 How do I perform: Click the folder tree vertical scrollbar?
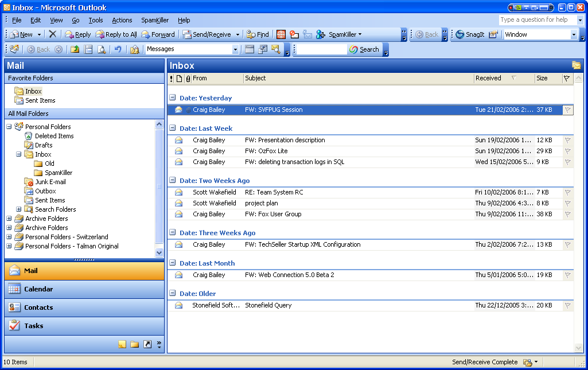point(159,186)
